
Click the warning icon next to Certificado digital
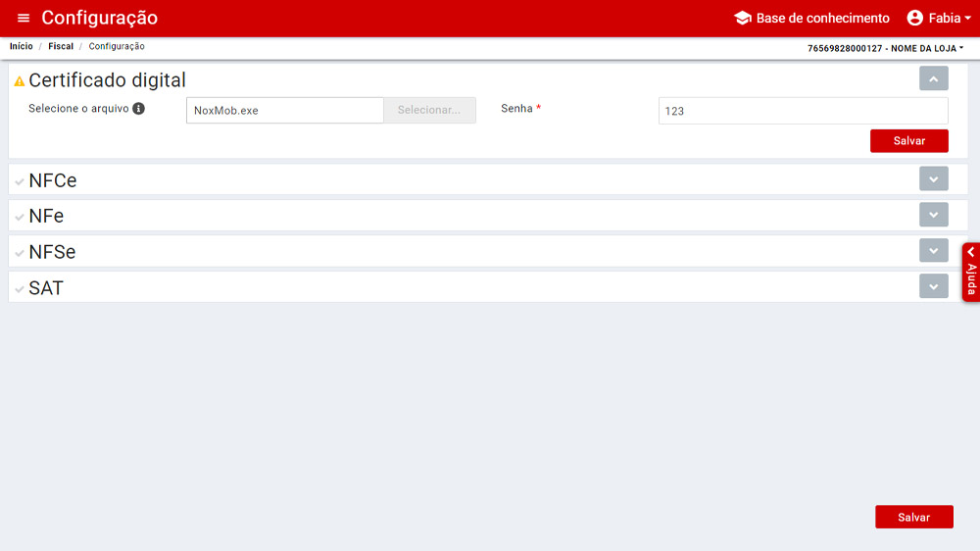[x=20, y=81]
